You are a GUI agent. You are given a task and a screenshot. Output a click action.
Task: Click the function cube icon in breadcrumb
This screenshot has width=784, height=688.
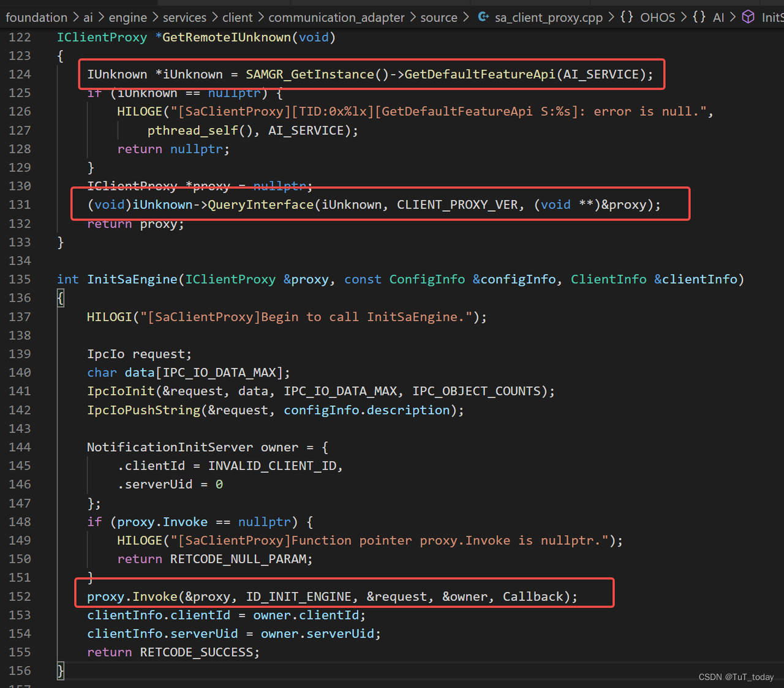click(x=748, y=17)
